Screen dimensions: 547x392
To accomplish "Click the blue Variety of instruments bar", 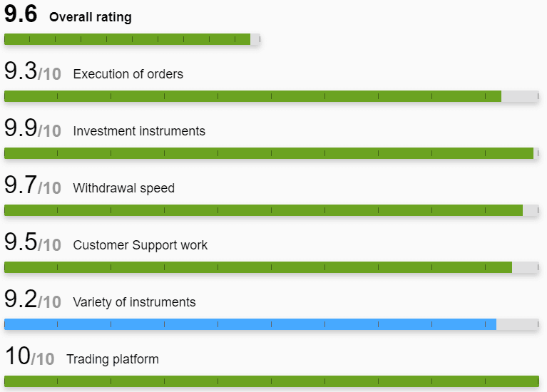I will [272, 324].
